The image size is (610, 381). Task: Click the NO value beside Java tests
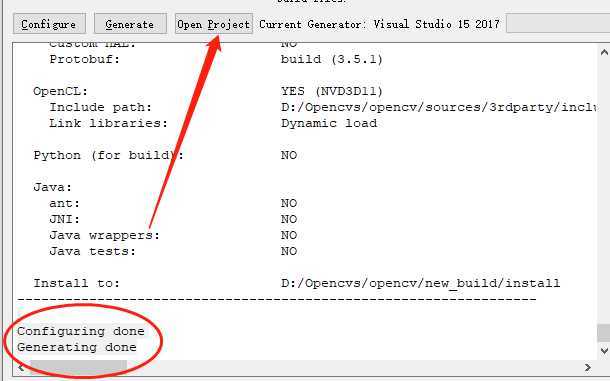click(289, 251)
